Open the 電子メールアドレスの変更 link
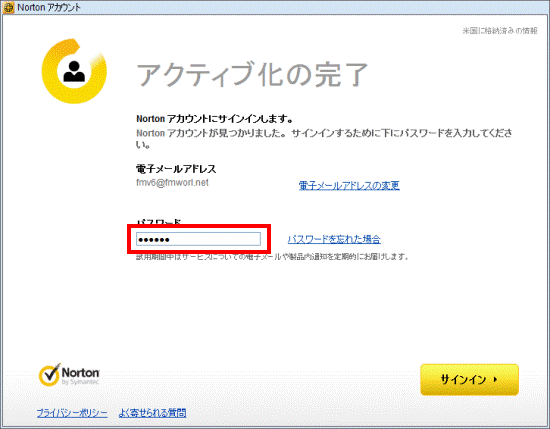 tap(349, 185)
